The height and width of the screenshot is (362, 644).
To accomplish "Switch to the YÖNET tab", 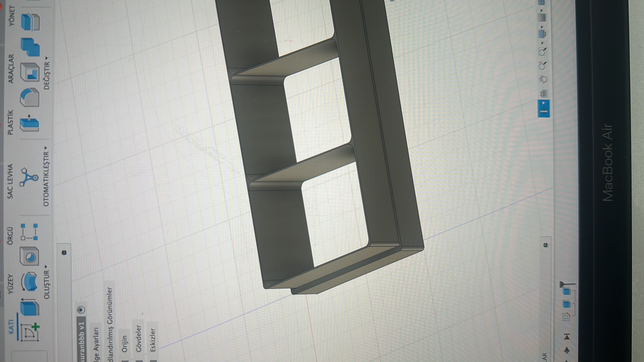I will coord(12,16).
